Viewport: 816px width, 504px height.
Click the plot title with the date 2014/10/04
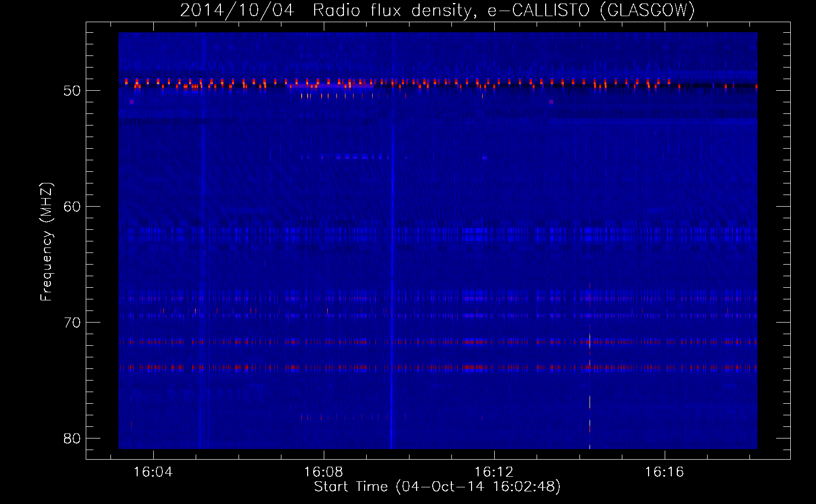pos(438,10)
